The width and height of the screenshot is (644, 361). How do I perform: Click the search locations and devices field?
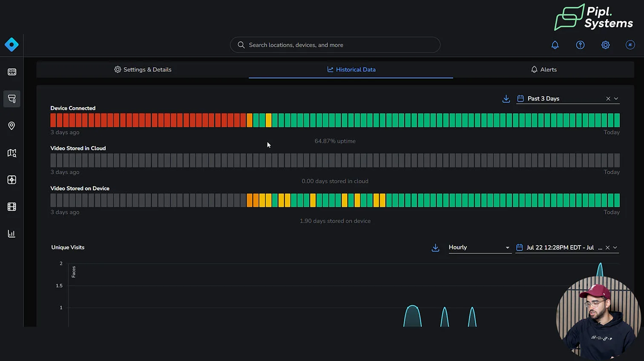pos(335,45)
